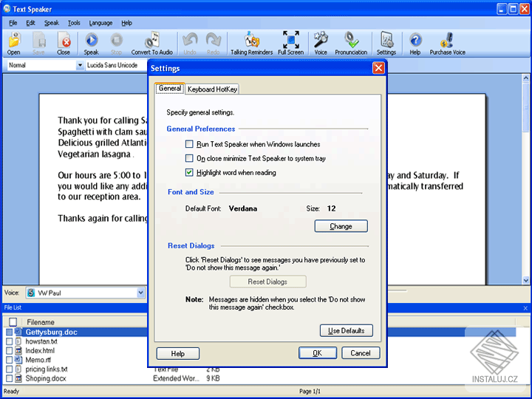This screenshot has width=532, height=399.
Task: Click the Settings toolbar icon
Action: [386, 43]
